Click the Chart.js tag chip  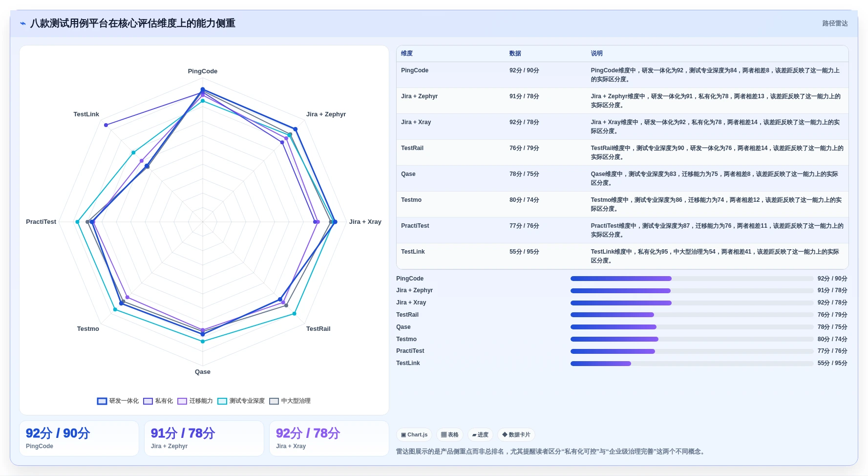click(414, 434)
